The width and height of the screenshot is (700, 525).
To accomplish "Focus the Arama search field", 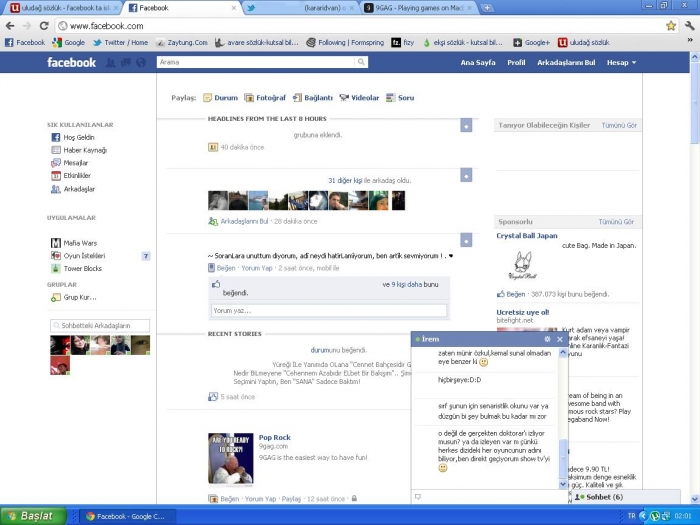I will [256, 62].
